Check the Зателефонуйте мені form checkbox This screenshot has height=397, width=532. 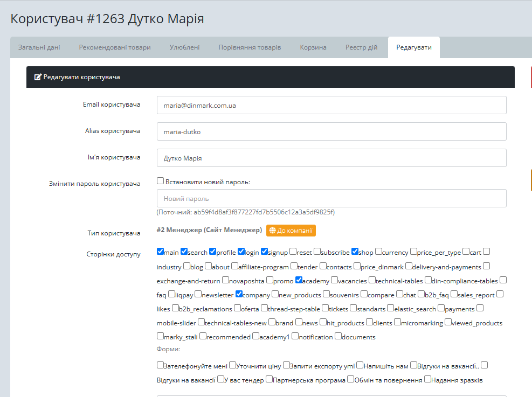pos(161,365)
